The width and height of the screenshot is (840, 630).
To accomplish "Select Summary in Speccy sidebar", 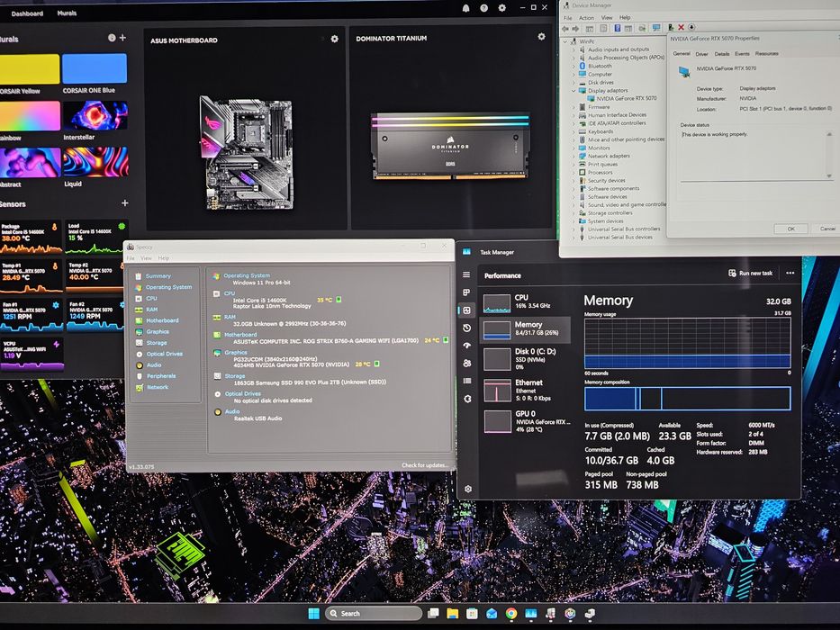I will (158, 276).
